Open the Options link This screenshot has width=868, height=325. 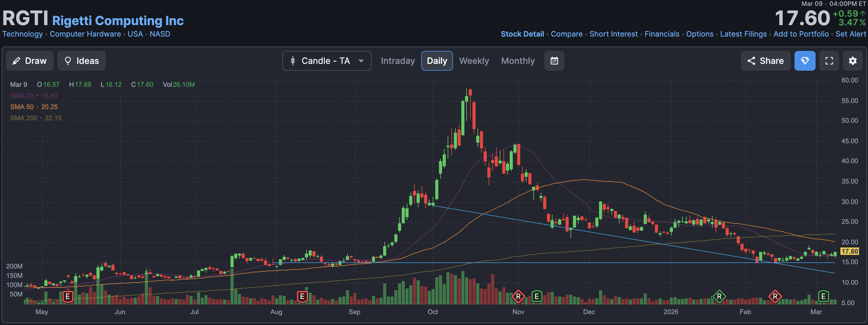[x=700, y=34]
